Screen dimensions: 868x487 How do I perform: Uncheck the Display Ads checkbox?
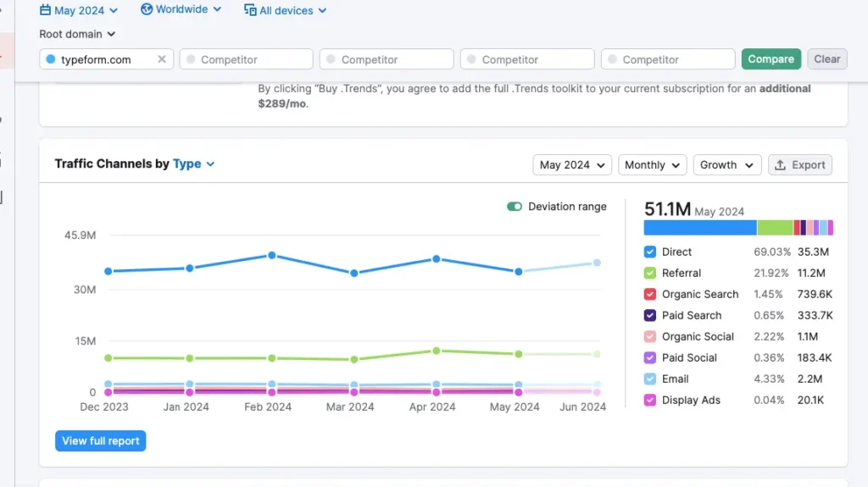[x=650, y=400]
